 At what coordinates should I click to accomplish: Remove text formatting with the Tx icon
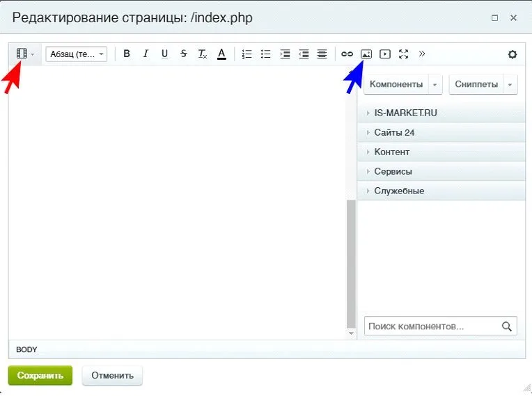coord(203,54)
